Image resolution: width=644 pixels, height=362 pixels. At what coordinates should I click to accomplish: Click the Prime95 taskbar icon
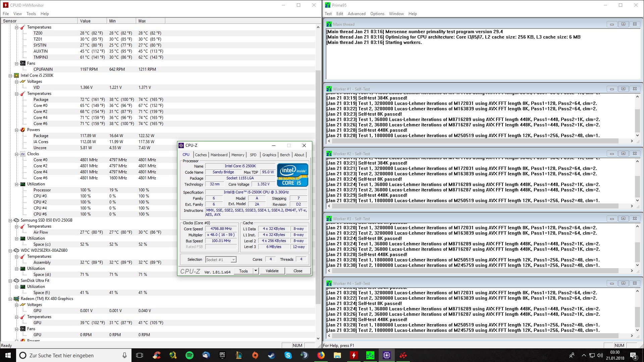point(370,355)
